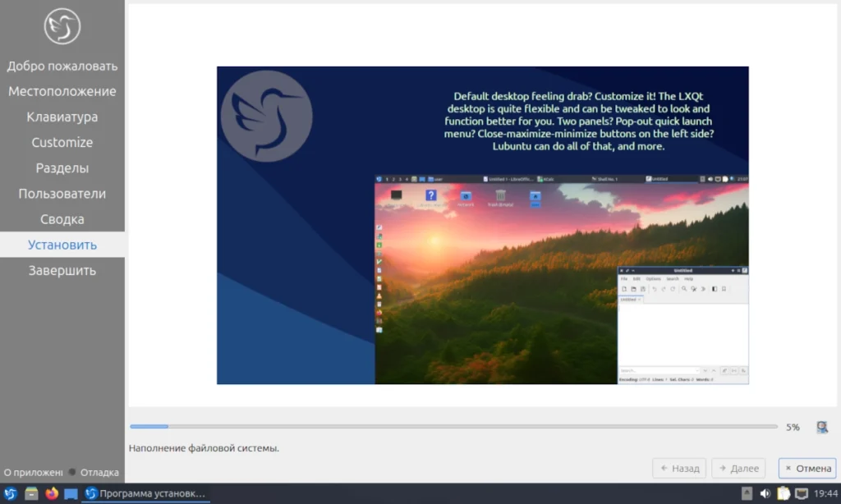Cancel installation with 'Отмена' button
Viewport: 841px width, 504px height.
coord(807,468)
